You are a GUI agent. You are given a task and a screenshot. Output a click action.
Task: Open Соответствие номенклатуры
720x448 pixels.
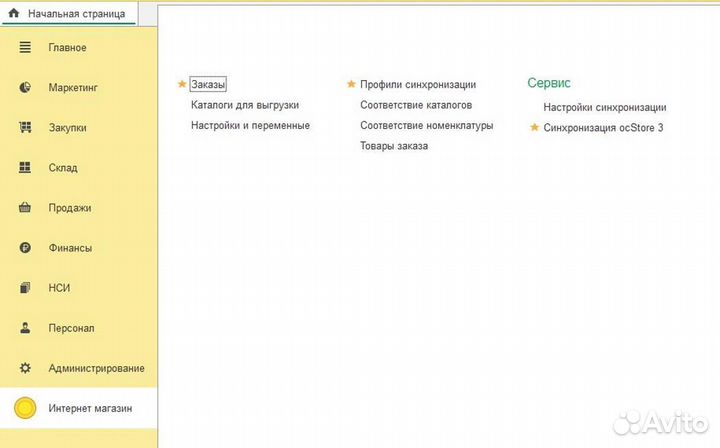coord(427,125)
